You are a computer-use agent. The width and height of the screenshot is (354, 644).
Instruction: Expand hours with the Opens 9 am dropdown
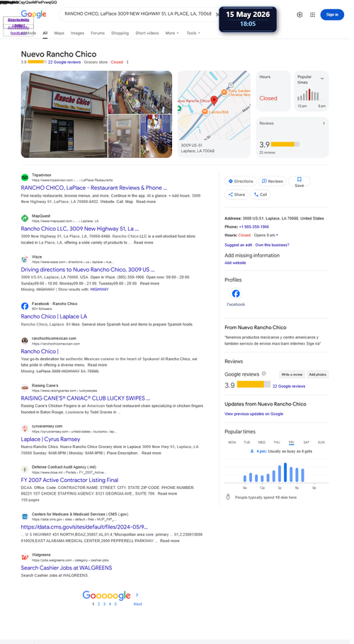pyautogui.click(x=265, y=236)
